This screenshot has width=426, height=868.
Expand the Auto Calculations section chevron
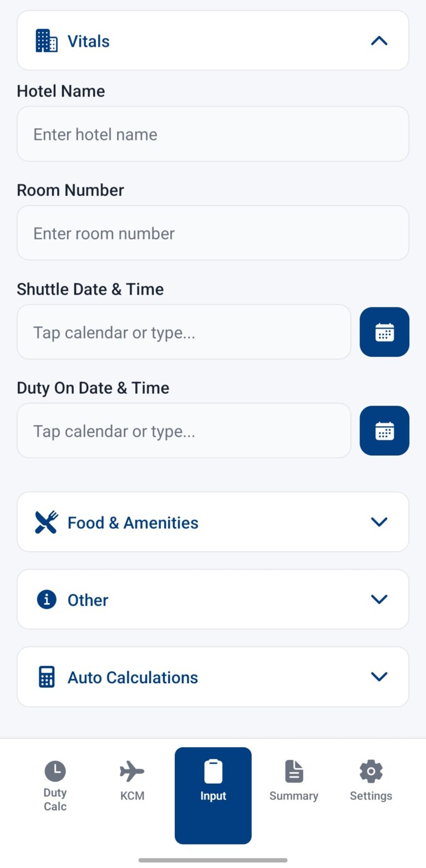pos(379,677)
